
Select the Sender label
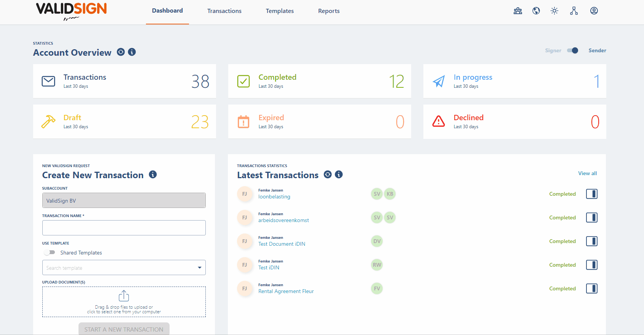[x=597, y=50]
